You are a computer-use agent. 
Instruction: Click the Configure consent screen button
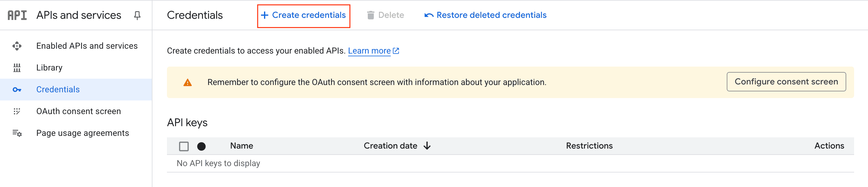tap(786, 82)
